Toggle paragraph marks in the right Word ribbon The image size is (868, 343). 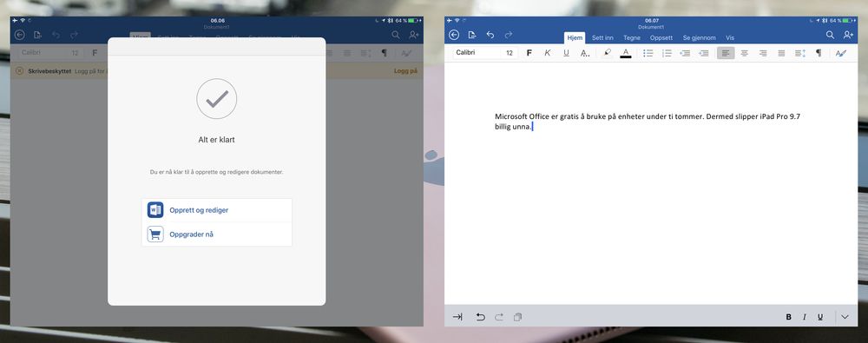tap(819, 53)
